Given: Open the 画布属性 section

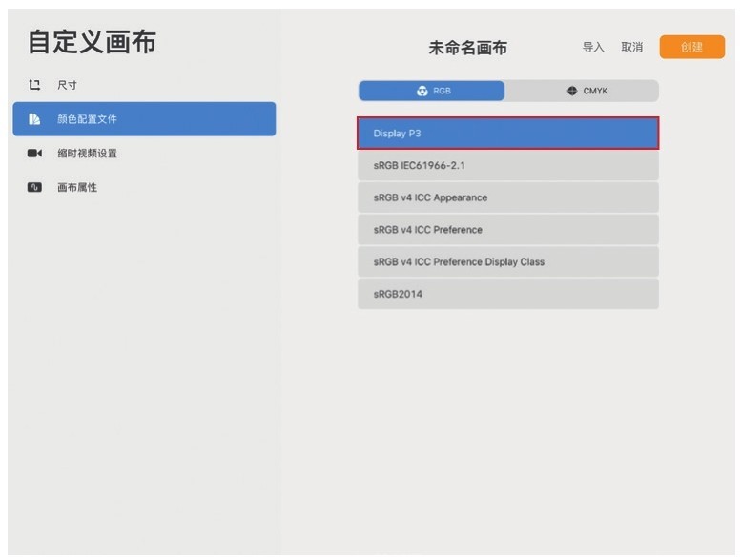Looking at the screenshot, I should [144, 187].
